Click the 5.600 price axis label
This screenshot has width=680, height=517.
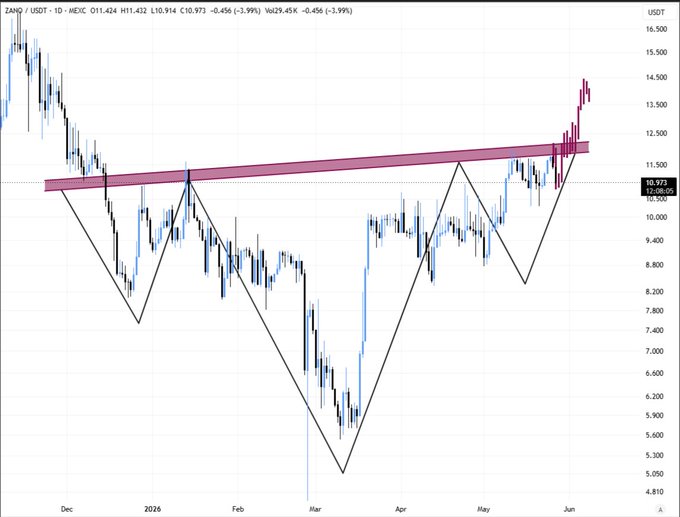tap(656, 435)
